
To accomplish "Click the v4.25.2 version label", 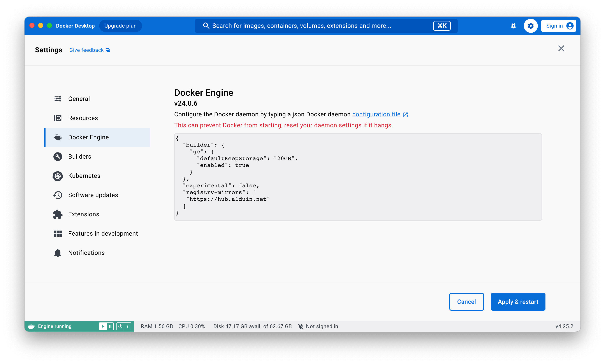I will [564, 326].
